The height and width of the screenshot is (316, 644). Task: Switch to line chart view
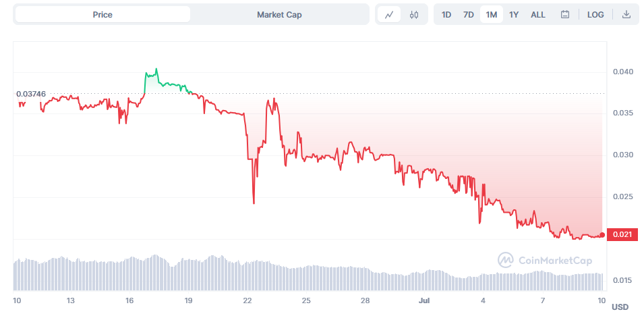pyautogui.click(x=389, y=15)
